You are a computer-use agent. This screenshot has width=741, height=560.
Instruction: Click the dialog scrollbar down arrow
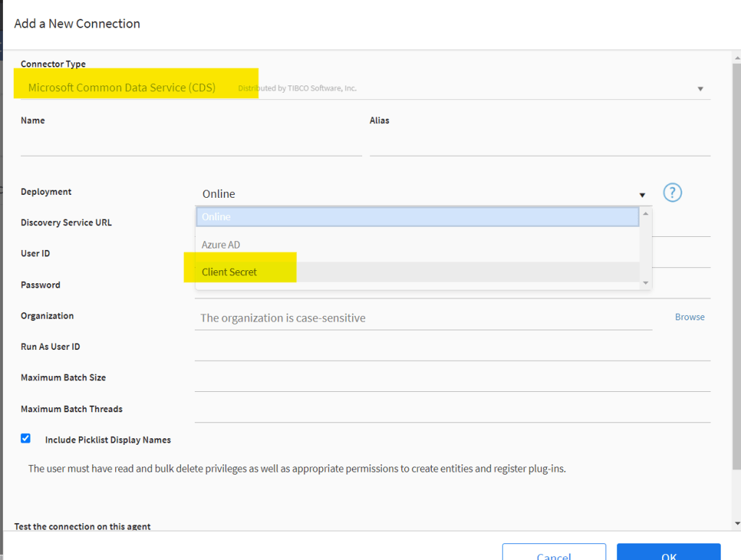tap(737, 523)
